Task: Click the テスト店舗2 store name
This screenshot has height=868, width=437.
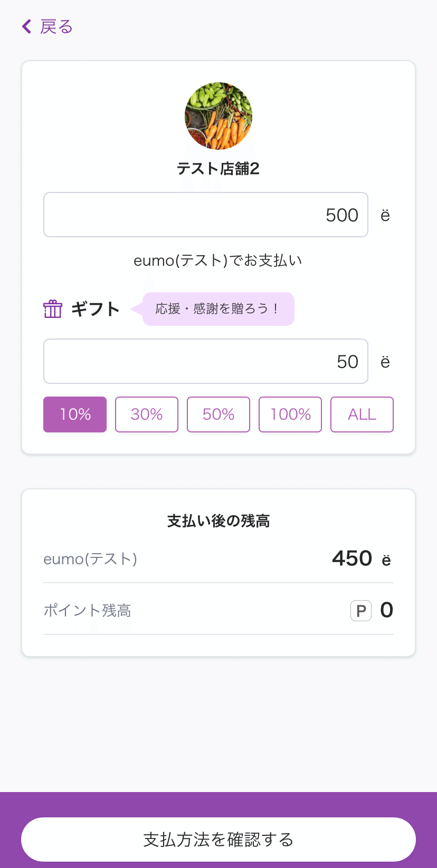Action: pyautogui.click(x=218, y=169)
